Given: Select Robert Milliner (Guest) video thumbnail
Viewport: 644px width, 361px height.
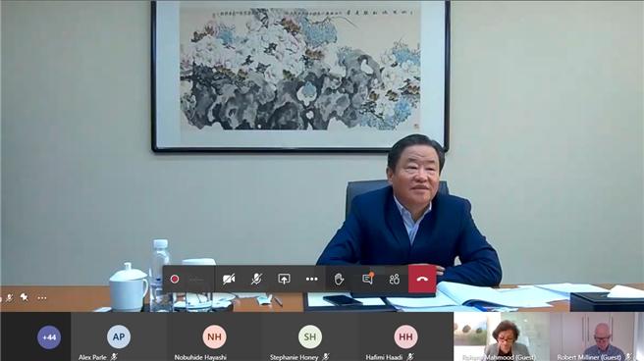Looking at the screenshot, I should click(592, 336).
